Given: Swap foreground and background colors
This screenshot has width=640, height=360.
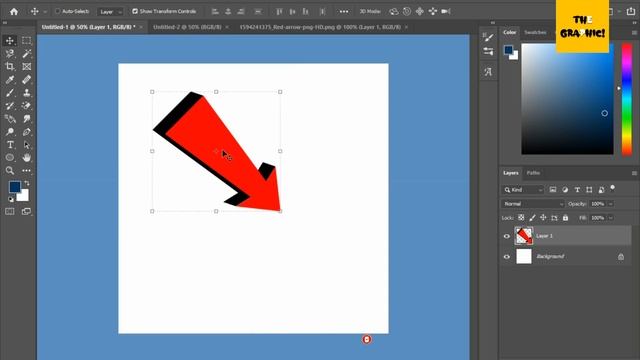Looking at the screenshot, I should (27, 183).
